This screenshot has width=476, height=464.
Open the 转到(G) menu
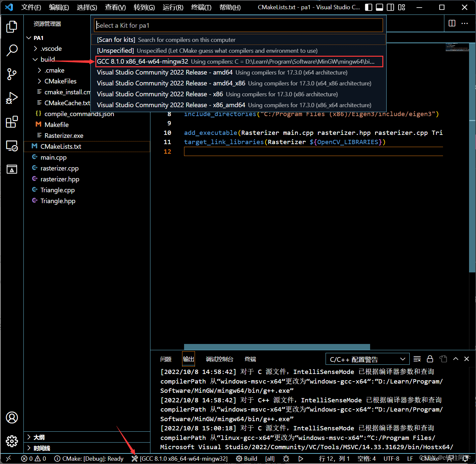144,7
